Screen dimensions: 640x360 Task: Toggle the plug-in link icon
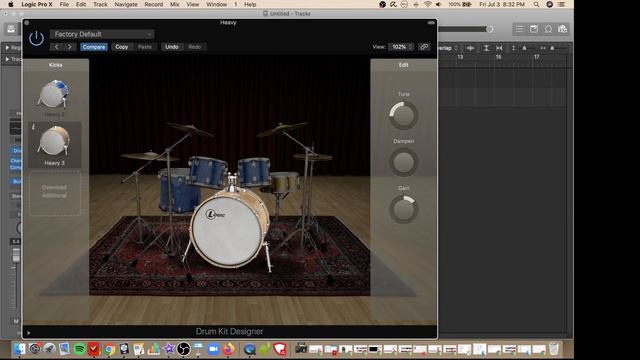tap(424, 47)
